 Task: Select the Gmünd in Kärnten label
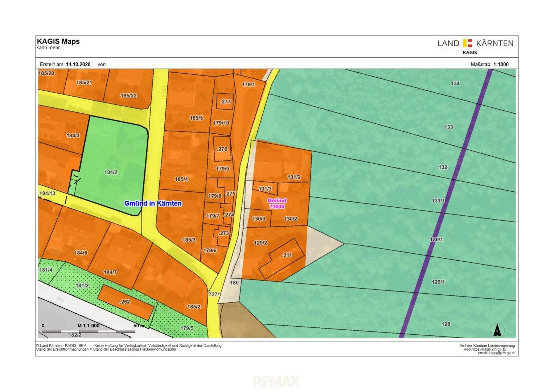click(x=153, y=203)
